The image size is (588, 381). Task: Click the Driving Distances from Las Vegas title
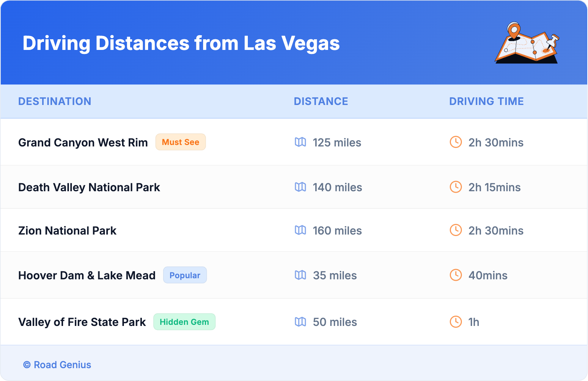[x=181, y=43]
